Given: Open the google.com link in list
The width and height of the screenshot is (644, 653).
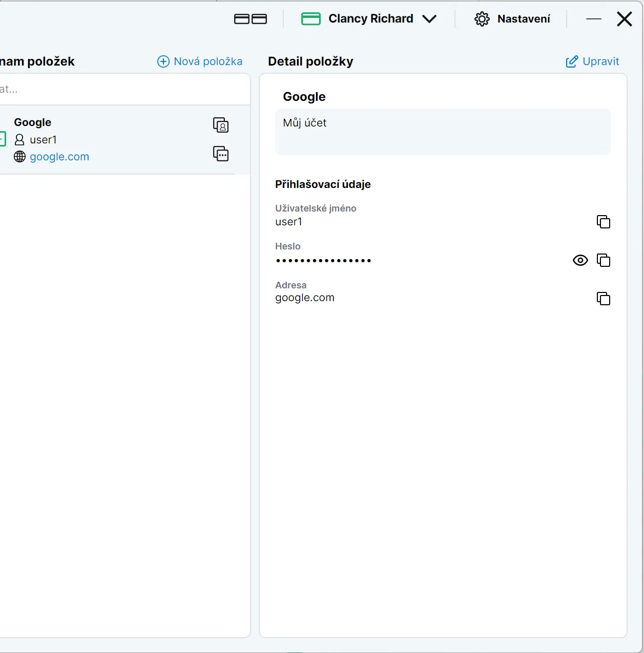Looking at the screenshot, I should point(59,157).
